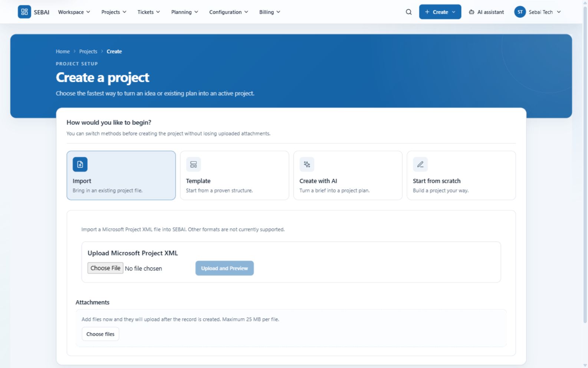Image resolution: width=588 pixels, height=368 pixels.
Task: Click the 'PROJECT SETUP' label
Action: pos(77,63)
